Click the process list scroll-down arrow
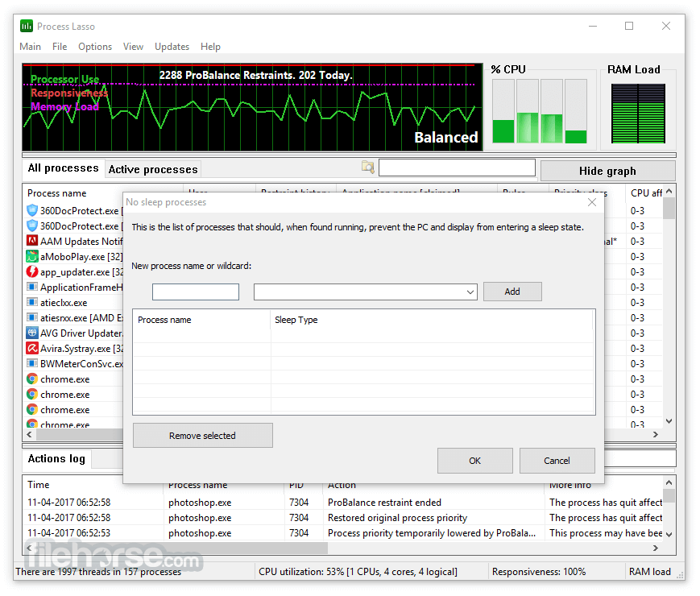 click(x=669, y=421)
